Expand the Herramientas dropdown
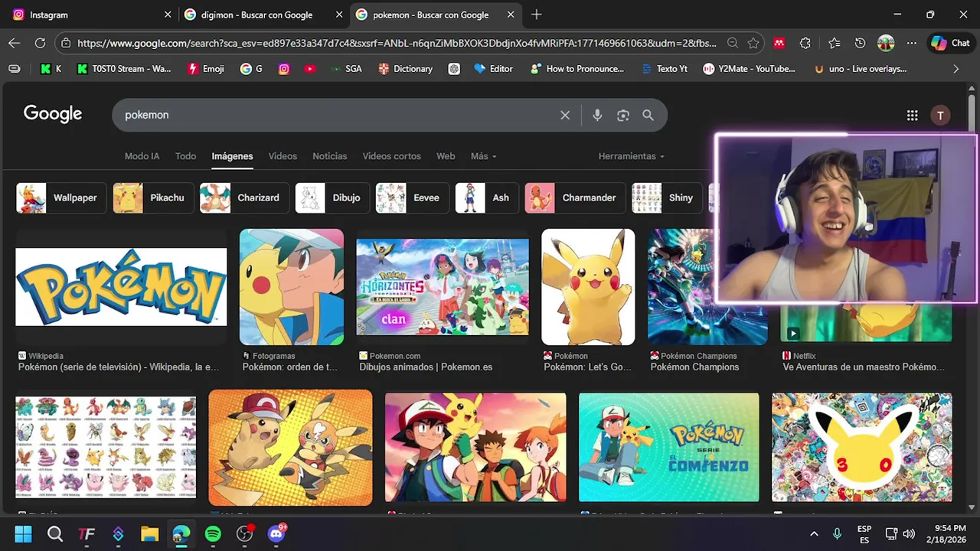 coord(631,156)
